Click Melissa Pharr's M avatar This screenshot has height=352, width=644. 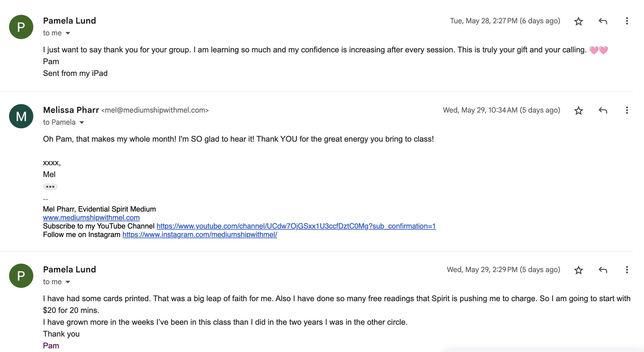click(x=21, y=116)
